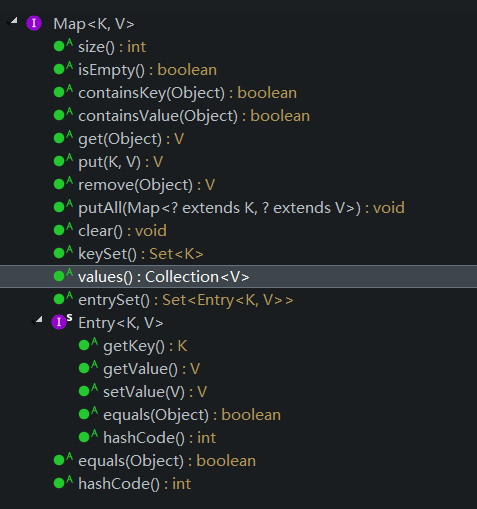Select equals(Object) : boolean under Entry
This screenshot has height=509, width=477.
(192, 415)
